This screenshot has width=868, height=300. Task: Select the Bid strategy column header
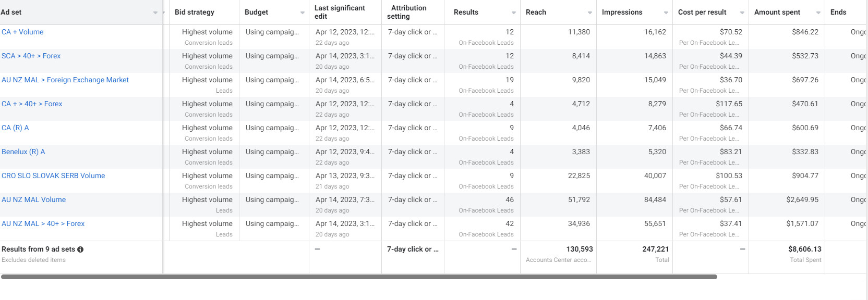click(195, 12)
